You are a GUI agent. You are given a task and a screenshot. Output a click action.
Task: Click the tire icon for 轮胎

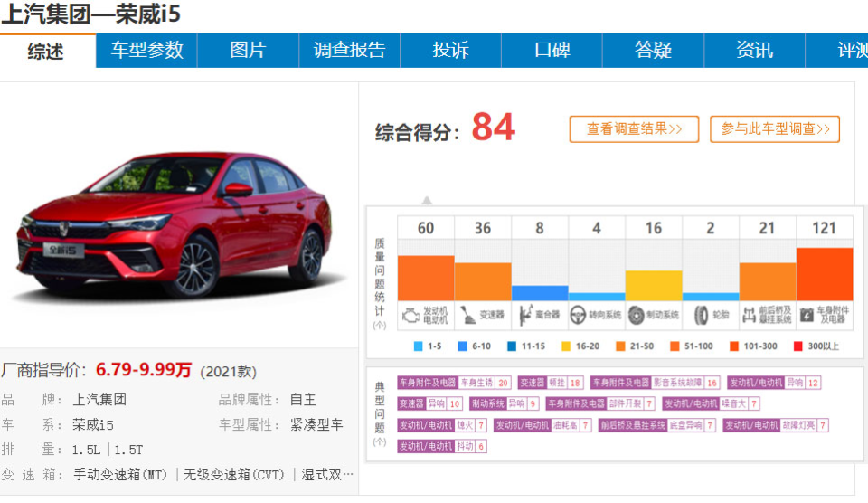pyautogui.click(x=701, y=315)
